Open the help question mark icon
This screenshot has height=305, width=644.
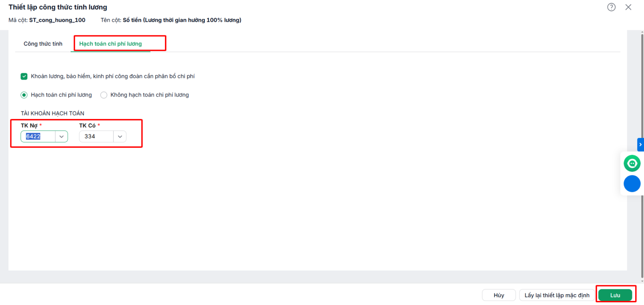click(x=611, y=7)
